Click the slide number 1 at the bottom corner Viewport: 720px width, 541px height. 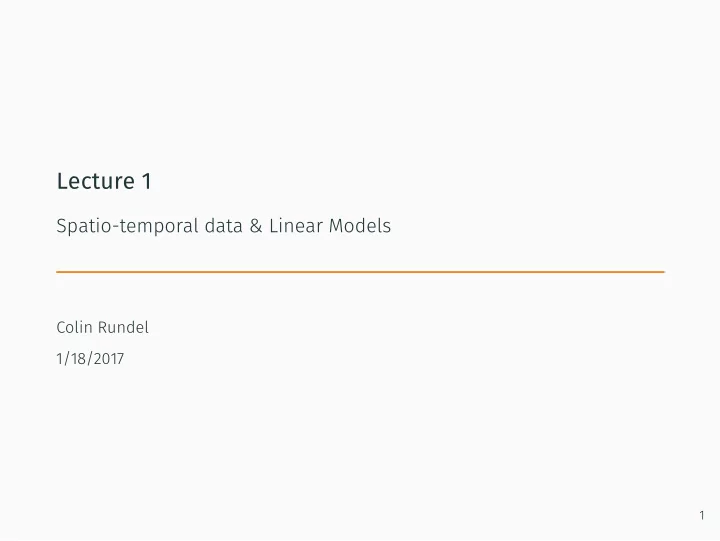point(702,515)
